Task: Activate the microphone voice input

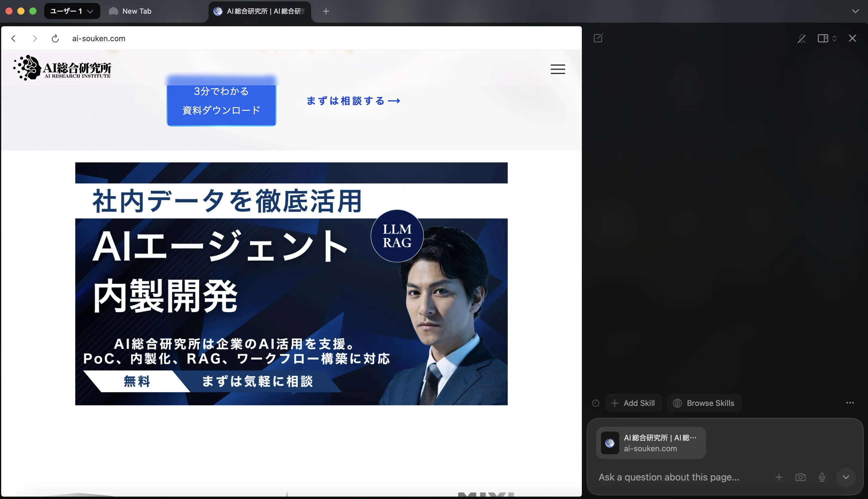Action: (822, 477)
